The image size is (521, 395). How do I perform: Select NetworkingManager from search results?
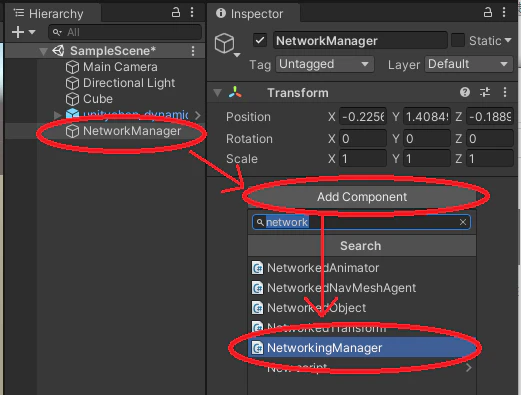click(x=362, y=348)
